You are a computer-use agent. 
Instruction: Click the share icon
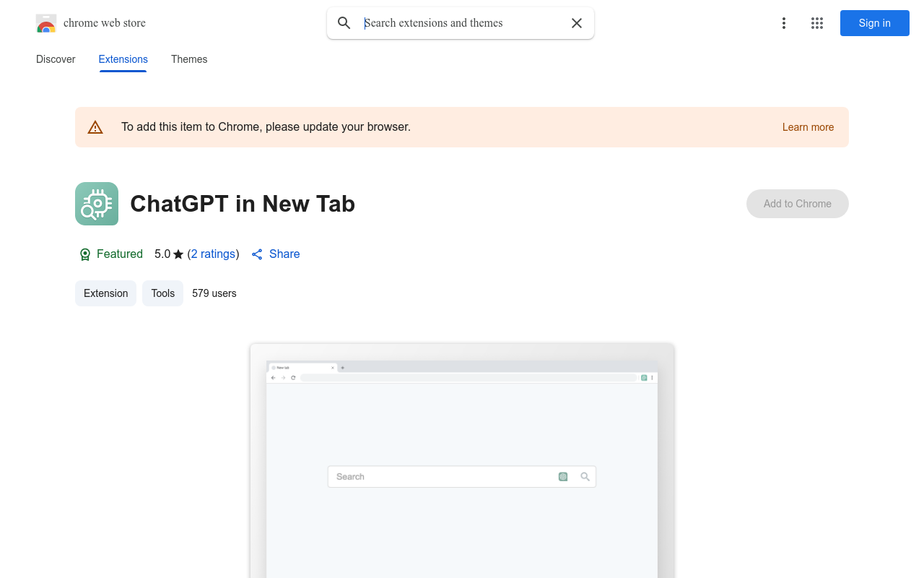pos(257,254)
